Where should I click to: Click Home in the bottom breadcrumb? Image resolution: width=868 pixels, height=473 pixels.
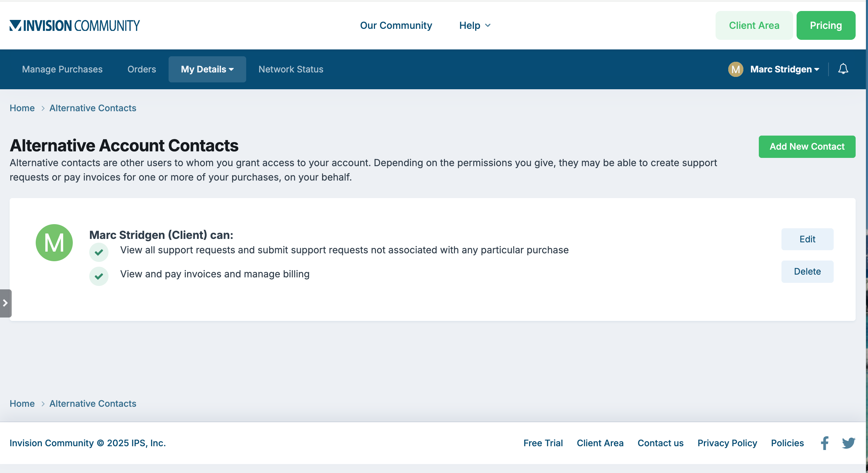coord(22,404)
